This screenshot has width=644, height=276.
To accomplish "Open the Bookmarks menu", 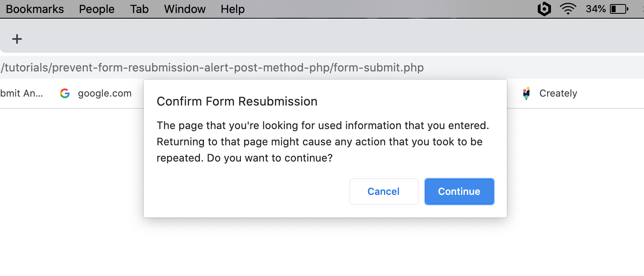I will point(35,9).
